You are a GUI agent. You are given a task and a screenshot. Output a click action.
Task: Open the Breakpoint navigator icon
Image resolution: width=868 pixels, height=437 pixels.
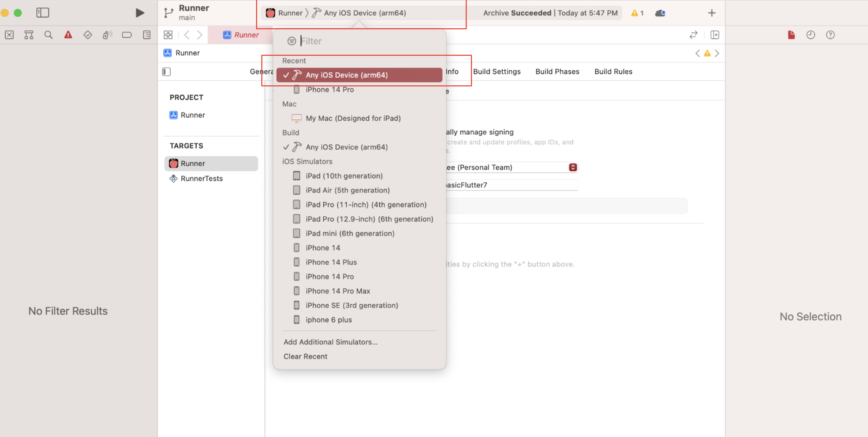pyautogui.click(x=127, y=35)
